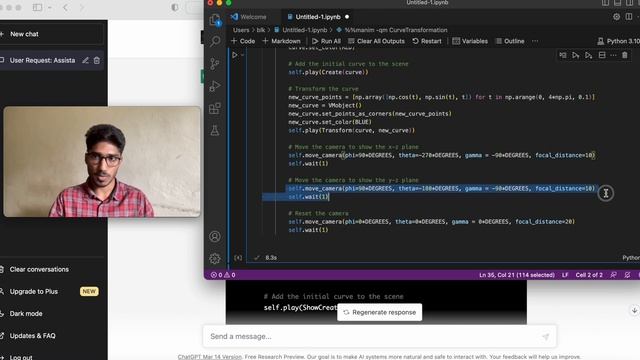Click the send message arrow icon
The image size is (640, 360).
(545, 337)
